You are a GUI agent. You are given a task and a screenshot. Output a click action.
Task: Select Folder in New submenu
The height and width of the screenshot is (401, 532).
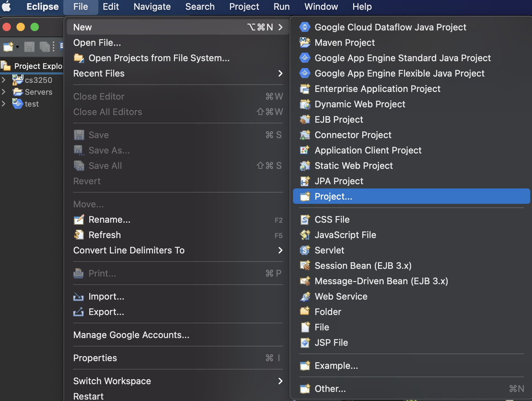click(411, 312)
